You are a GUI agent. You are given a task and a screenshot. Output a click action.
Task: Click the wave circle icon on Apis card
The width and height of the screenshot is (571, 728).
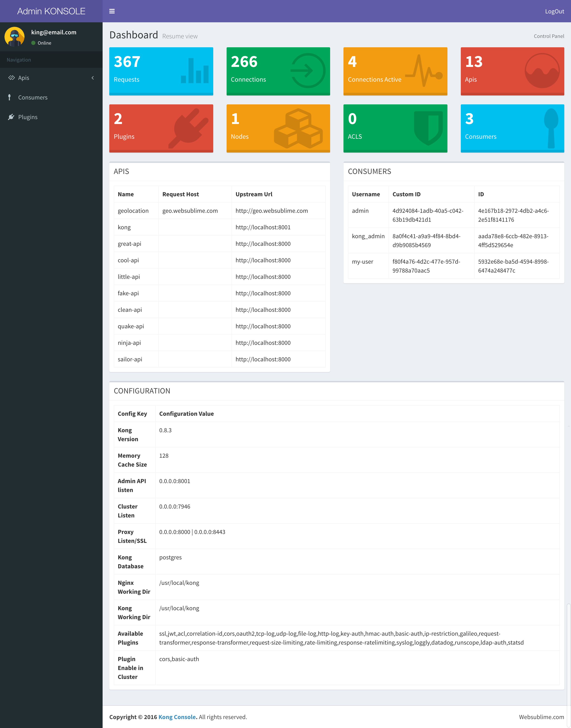coord(542,70)
